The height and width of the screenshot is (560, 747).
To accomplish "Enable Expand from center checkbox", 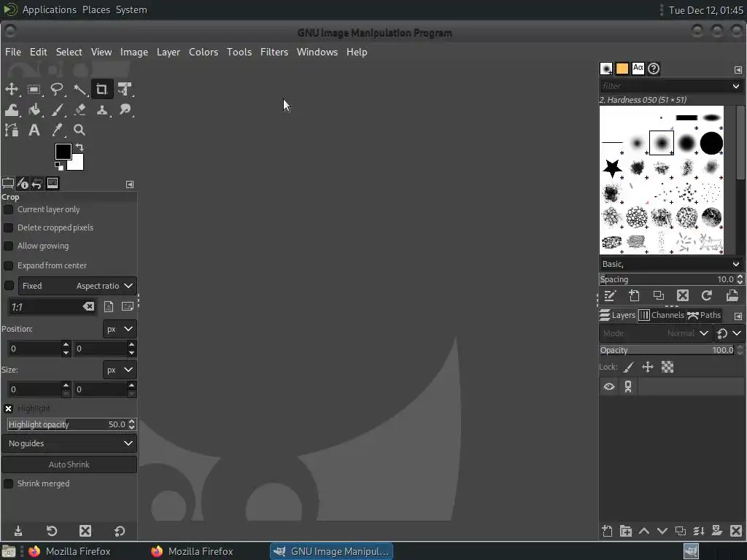I will [8, 265].
